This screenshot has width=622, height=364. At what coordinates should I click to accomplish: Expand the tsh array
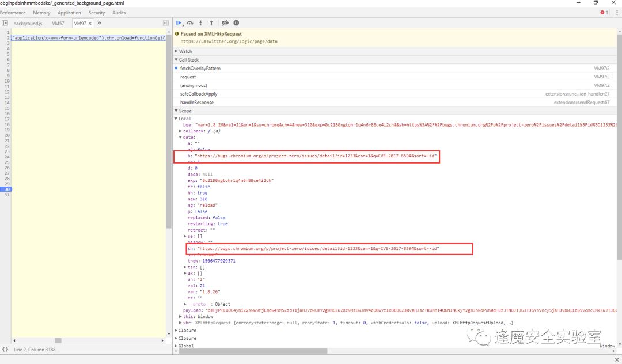[x=185, y=267]
